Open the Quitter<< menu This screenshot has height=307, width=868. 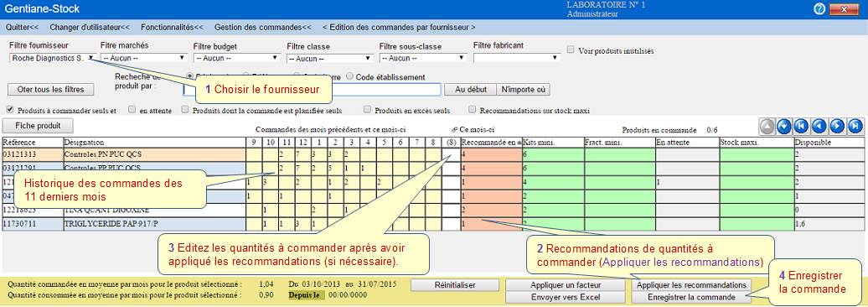click(22, 27)
